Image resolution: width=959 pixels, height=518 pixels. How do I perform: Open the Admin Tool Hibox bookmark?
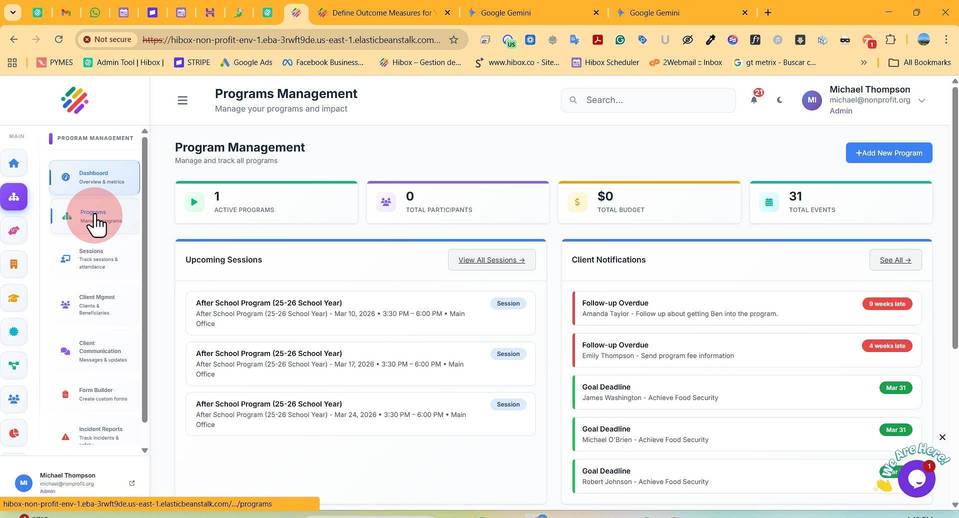coord(124,62)
